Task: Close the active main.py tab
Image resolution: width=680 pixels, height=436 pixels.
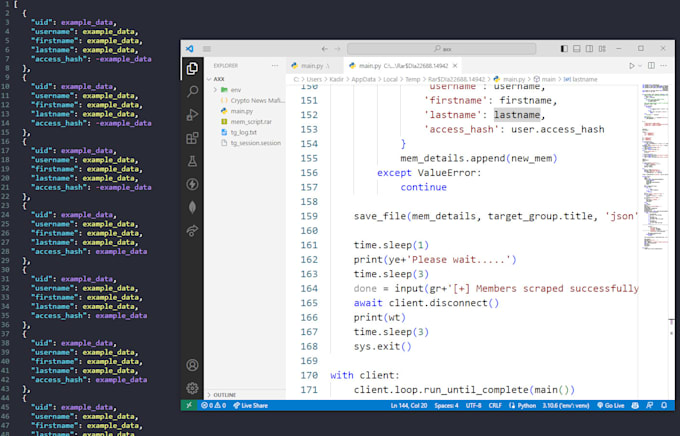Action: pyautogui.click(x=455, y=66)
